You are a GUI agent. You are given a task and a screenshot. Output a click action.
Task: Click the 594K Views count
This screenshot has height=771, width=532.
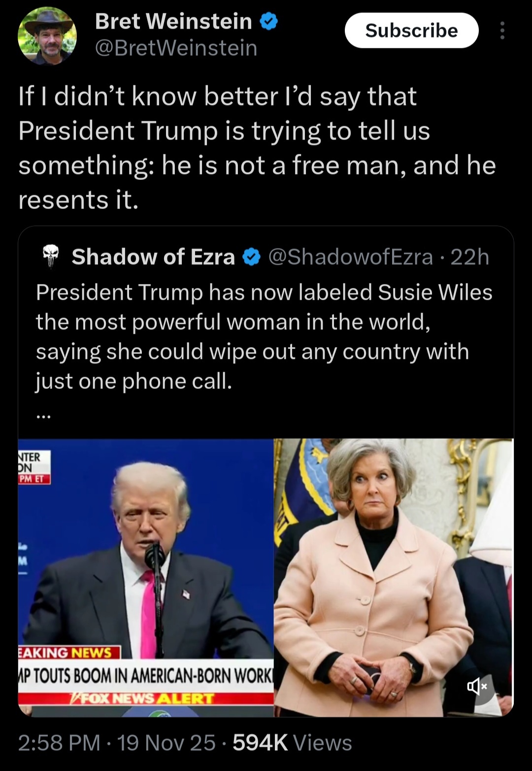click(x=292, y=742)
